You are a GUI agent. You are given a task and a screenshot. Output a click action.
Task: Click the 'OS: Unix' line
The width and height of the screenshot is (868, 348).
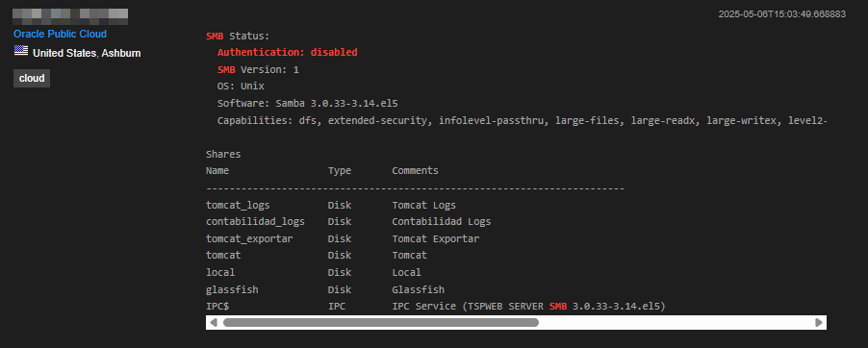241,87
